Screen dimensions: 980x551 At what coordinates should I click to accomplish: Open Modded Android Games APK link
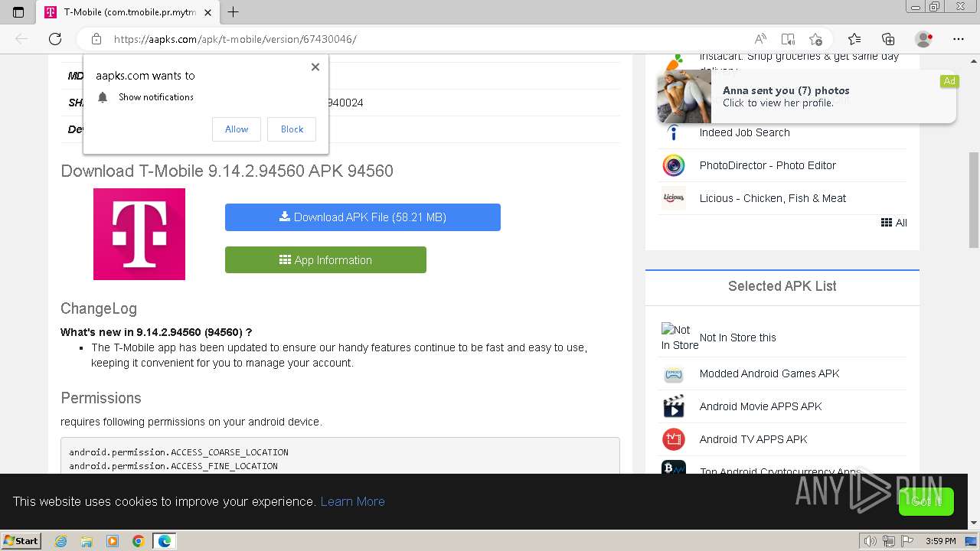pyautogui.click(x=769, y=373)
